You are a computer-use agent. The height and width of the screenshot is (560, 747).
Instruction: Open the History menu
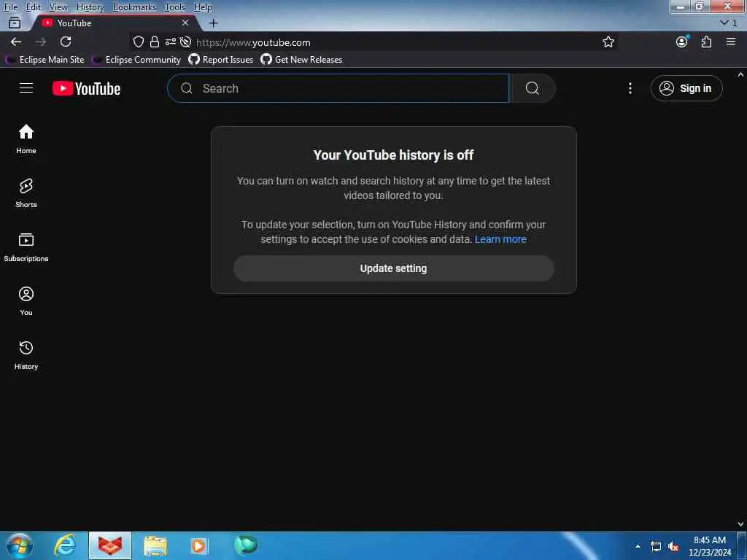(x=90, y=7)
